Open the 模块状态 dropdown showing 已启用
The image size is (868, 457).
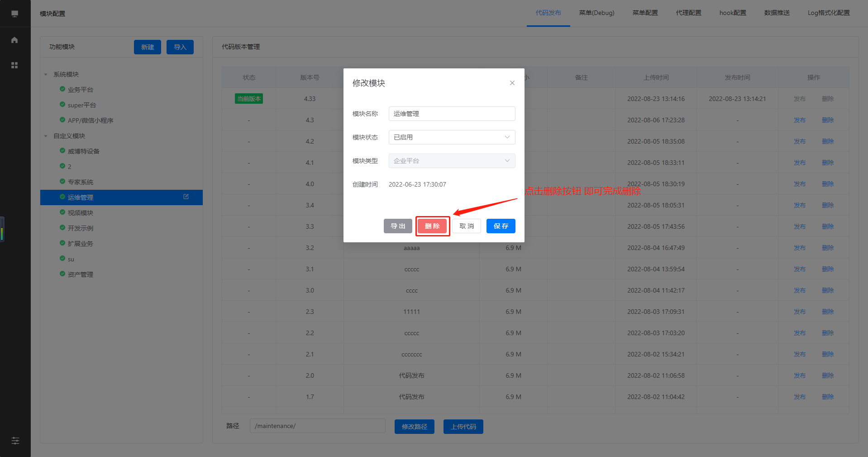coord(452,137)
